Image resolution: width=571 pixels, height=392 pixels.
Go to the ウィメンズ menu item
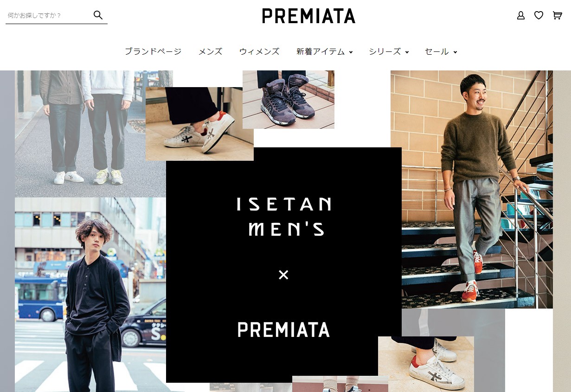[259, 51]
